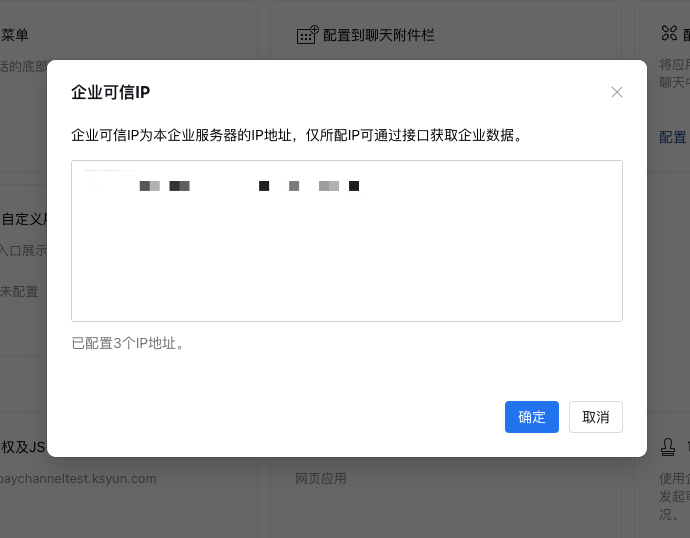Click the stamp icon at bottom right
690x538 pixels.
pos(668,447)
